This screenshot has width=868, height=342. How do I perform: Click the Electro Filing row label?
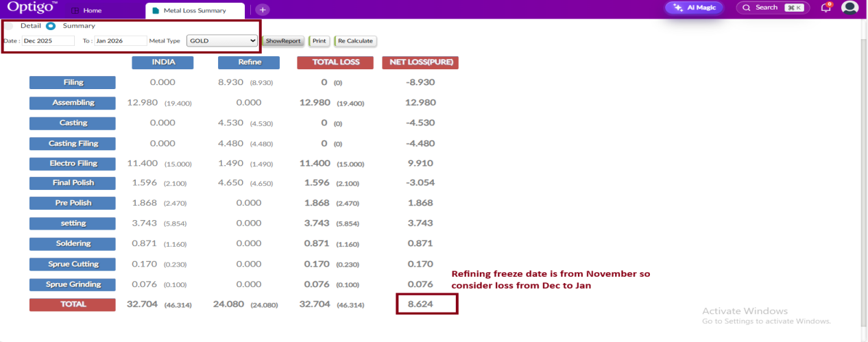point(73,164)
